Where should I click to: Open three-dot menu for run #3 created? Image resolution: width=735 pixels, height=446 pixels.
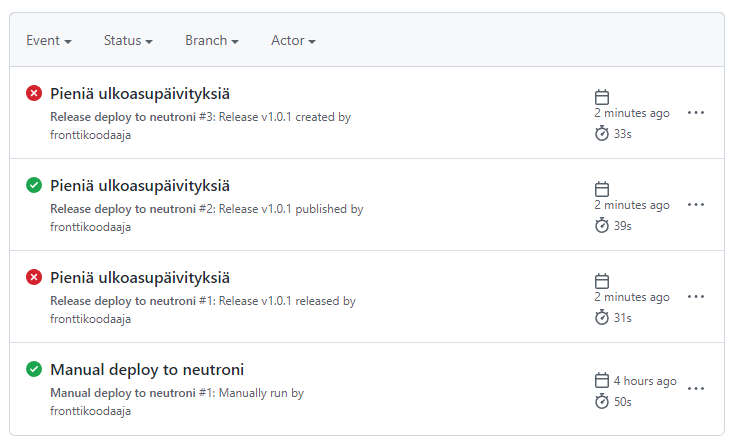(x=696, y=113)
